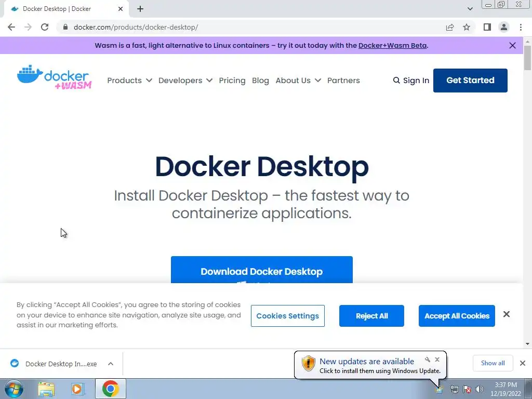Open the network tray icon
This screenshot has height=399, width=532.
tap(454, 389)
